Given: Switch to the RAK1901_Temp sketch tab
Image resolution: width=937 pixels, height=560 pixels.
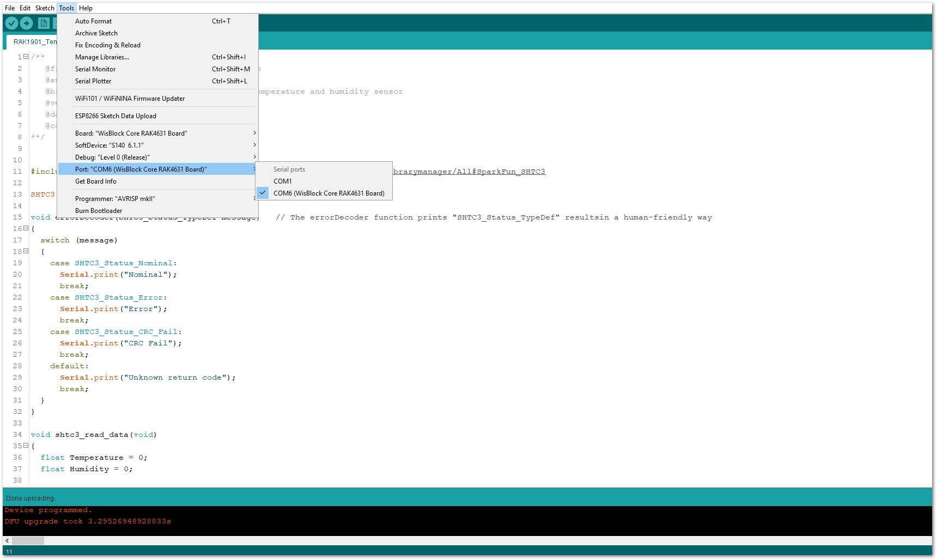Looking at the screenshot, I should coord(33,42).
